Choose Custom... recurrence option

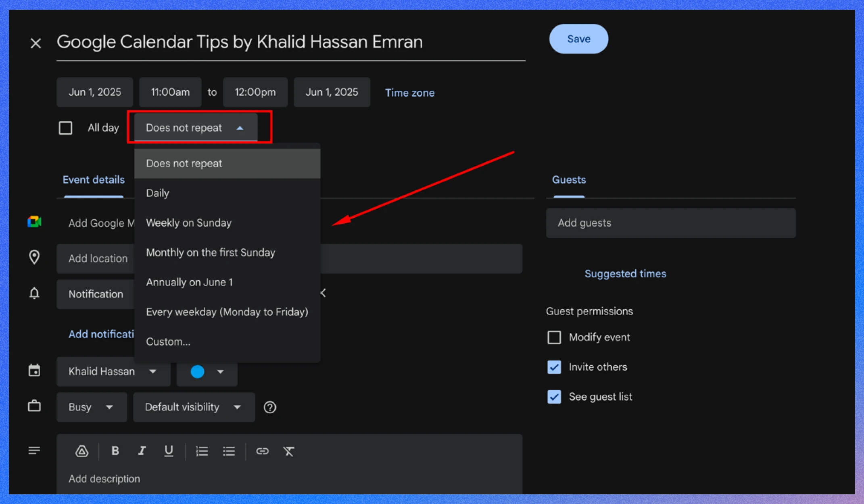227,342
